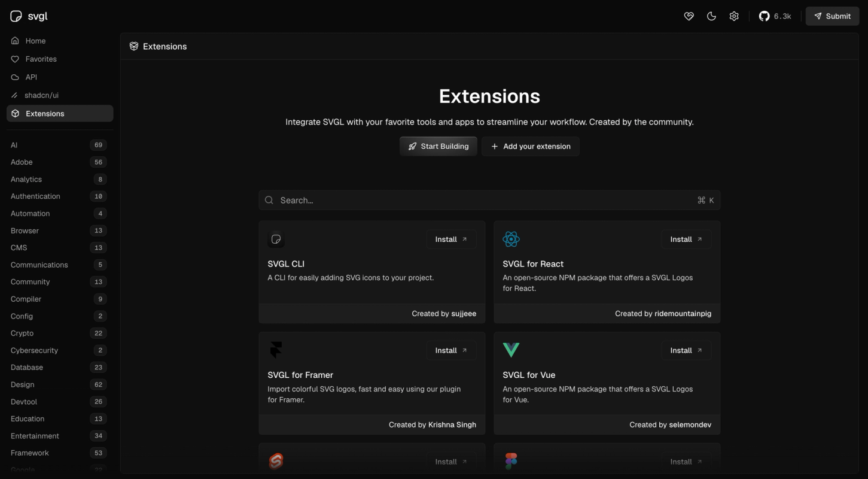Click the Vue logo icon

click(x=511, y=350)
